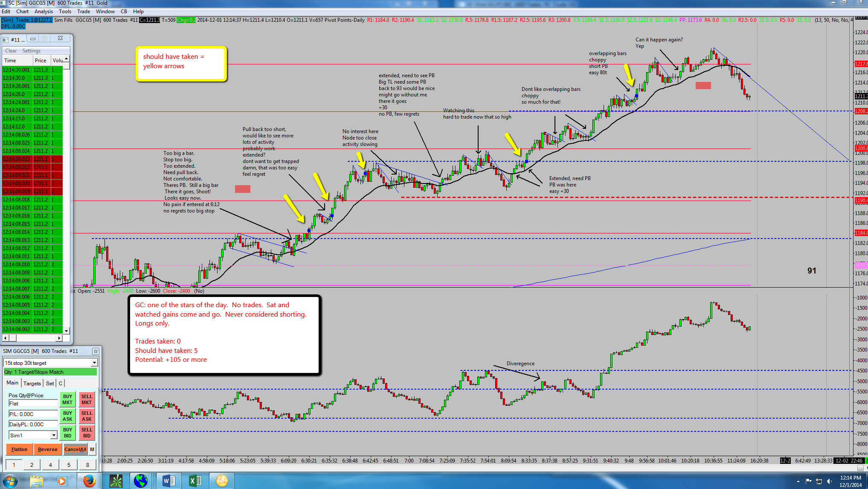868x489 pixels.
Task: Click the Pos Qty@Price field showing Flat
Action: (33, 403)
